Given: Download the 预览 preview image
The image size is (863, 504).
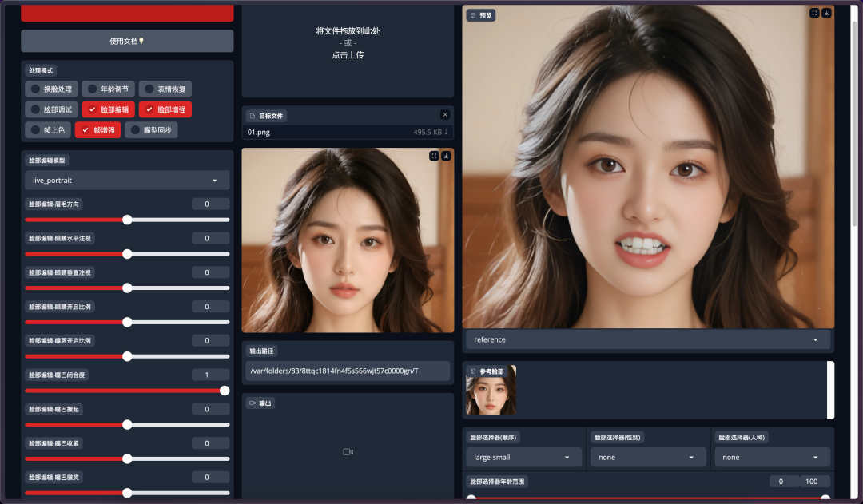Looking at the screenshot, I should click(827, 13).
